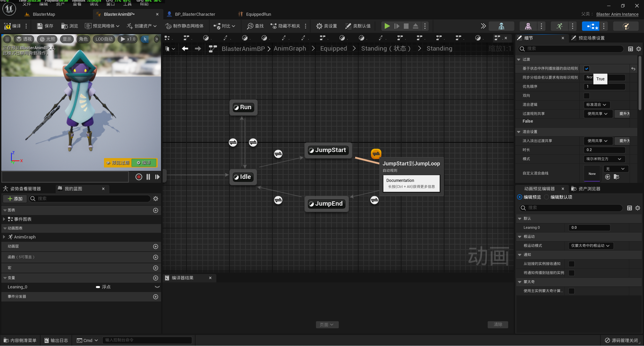Image resolution: width=644 pixels, height=346 pixels.
Task: Click the 添加 add button
Action: pyautogui.click(x=15, y=199)
